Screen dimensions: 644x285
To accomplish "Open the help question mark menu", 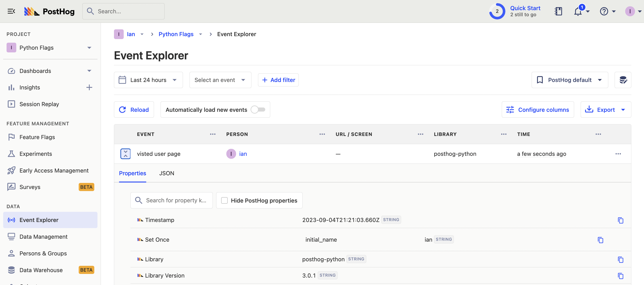I will (604, 11).
